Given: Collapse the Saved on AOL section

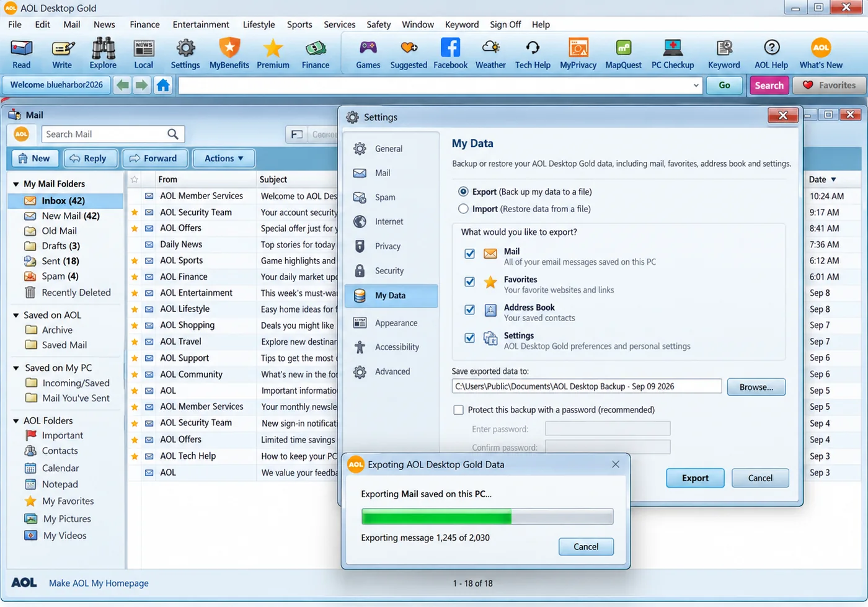Looking at the screenshot, I should 16,315.
